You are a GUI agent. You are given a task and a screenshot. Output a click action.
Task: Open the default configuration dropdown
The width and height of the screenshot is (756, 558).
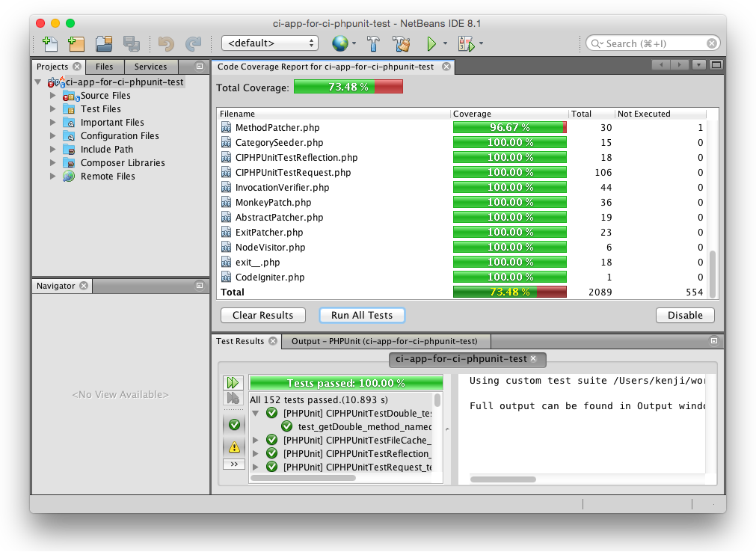point(269,43)
